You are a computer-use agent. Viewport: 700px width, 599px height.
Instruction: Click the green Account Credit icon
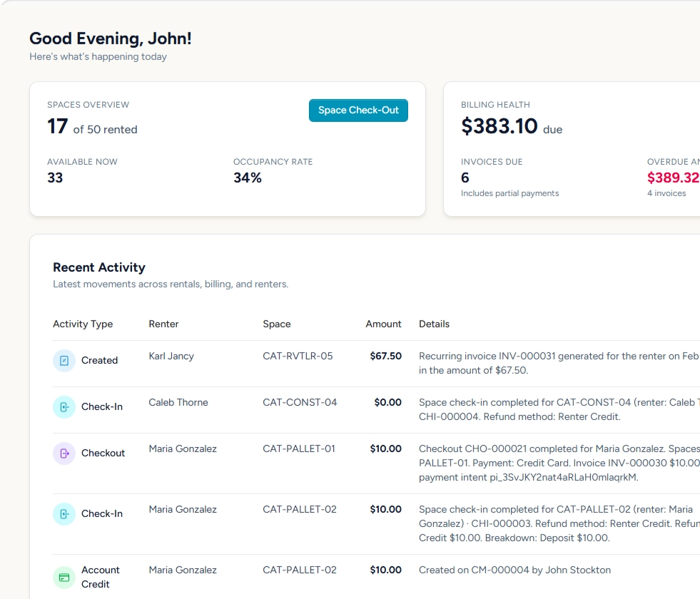(64, 577)
